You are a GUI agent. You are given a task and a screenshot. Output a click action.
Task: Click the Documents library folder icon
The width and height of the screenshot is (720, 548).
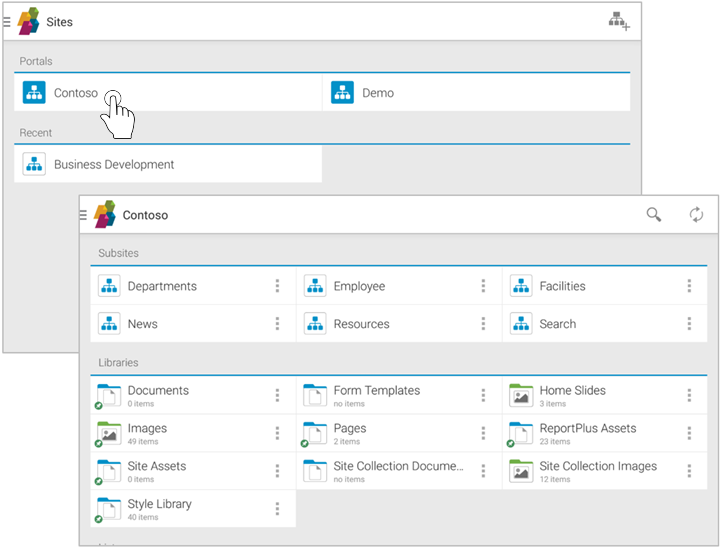108,396
